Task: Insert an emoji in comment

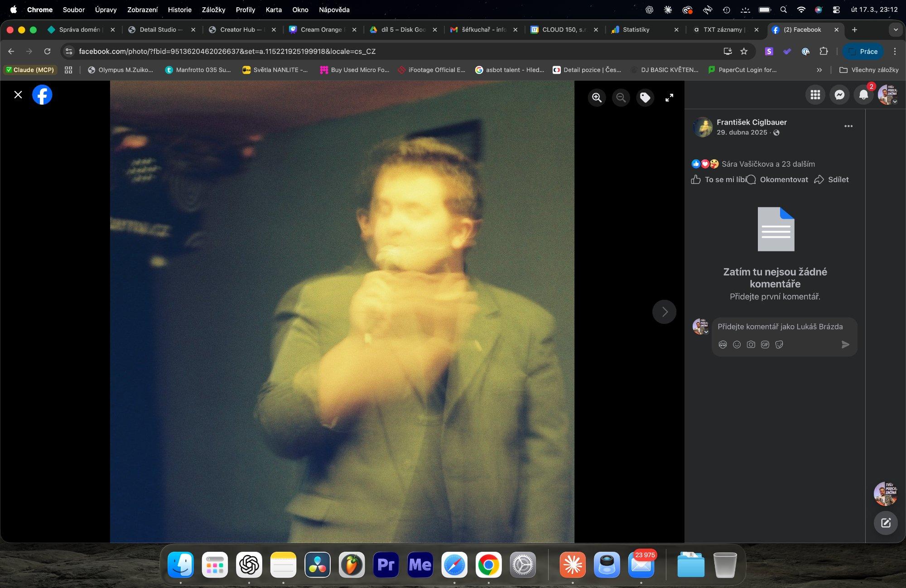Action: click(x=737, y=345)
